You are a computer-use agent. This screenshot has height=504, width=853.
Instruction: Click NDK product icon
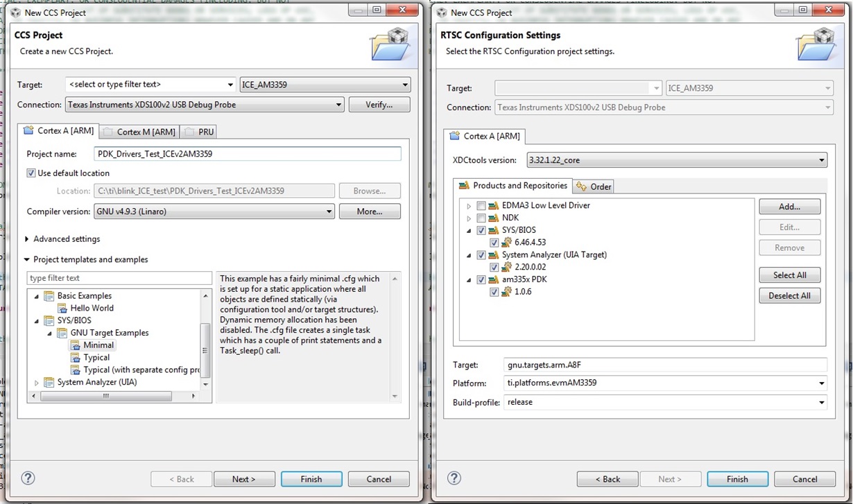pyautogui.click(x=494, y=218)
